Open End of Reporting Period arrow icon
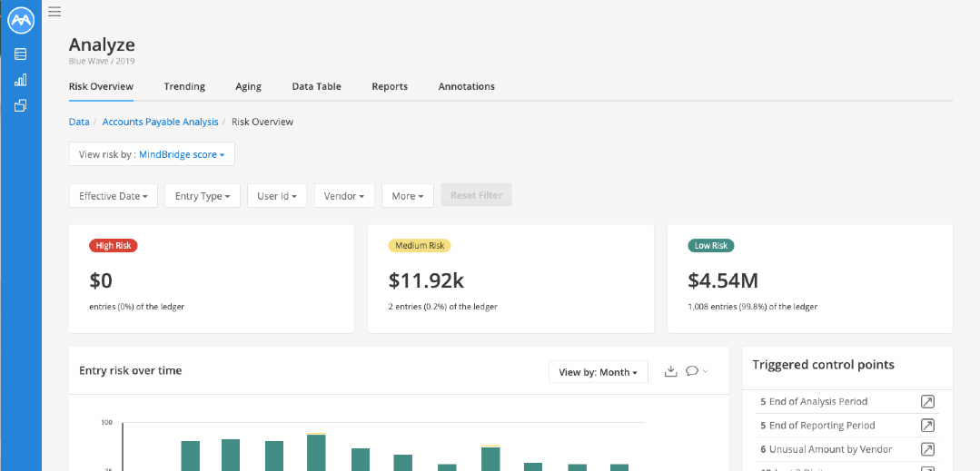 click(x=928, y=426)
